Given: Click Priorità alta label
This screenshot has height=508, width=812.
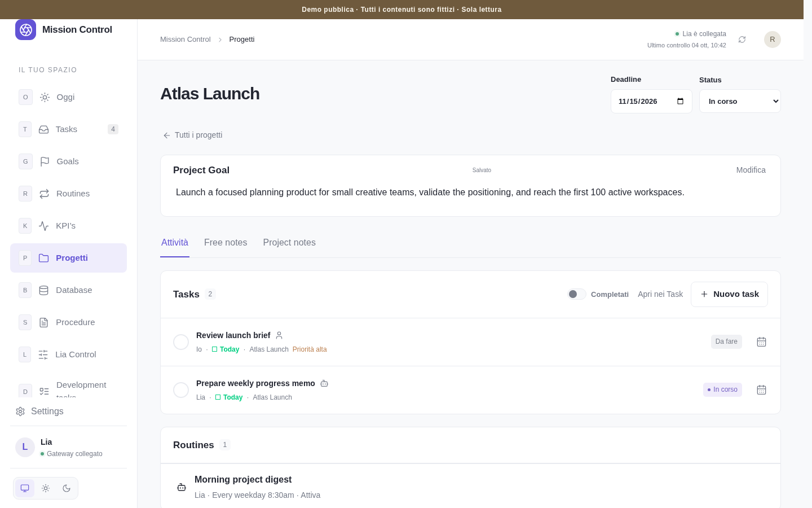Looking at the screenshot, I should coord(310,349).
